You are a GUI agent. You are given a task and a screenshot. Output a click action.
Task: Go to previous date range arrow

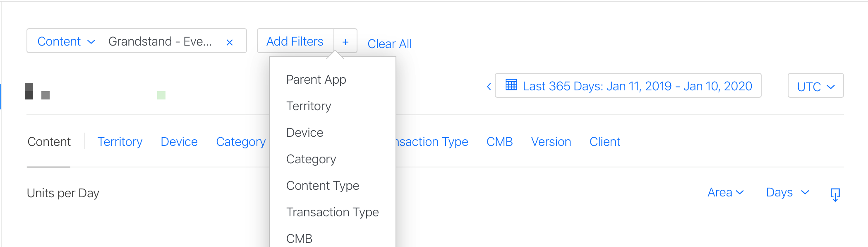489,86
